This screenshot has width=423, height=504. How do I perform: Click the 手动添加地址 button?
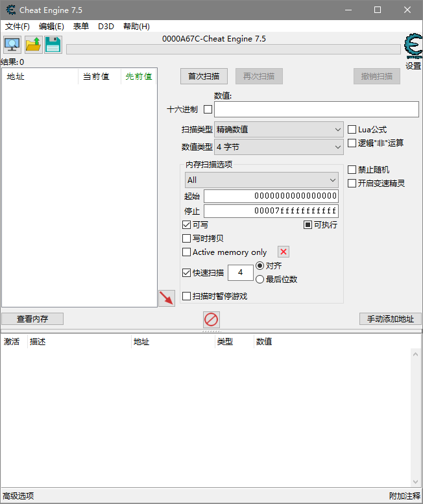coord(390,319)
